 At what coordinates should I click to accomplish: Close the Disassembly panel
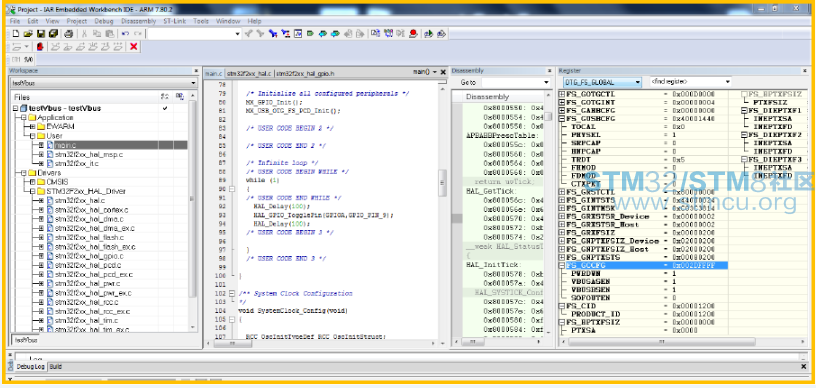(x=549, y=71)
